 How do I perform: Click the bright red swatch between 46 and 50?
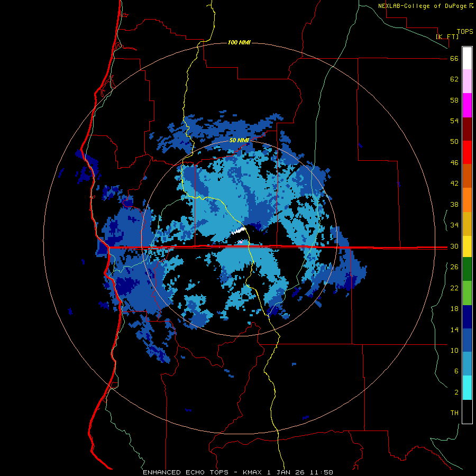pos(467,152)
